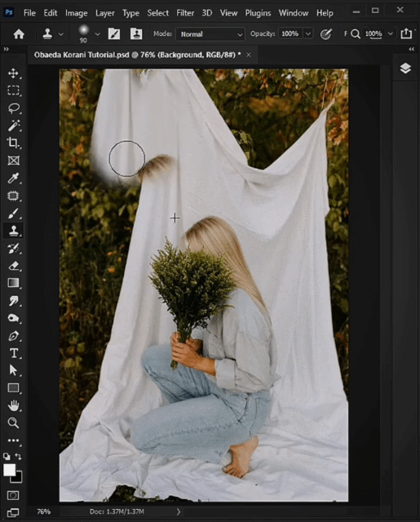
Task: Select the Move tool
Action: (x=13, y=73)
